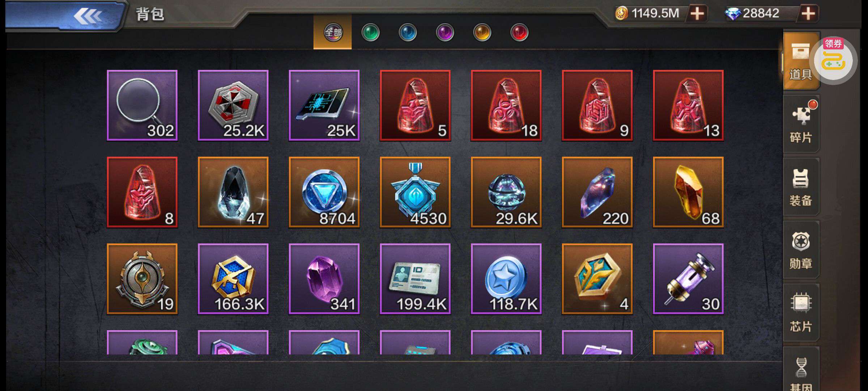Show all items with 全部 tab

pyautogui.click(x=333, y=33)
